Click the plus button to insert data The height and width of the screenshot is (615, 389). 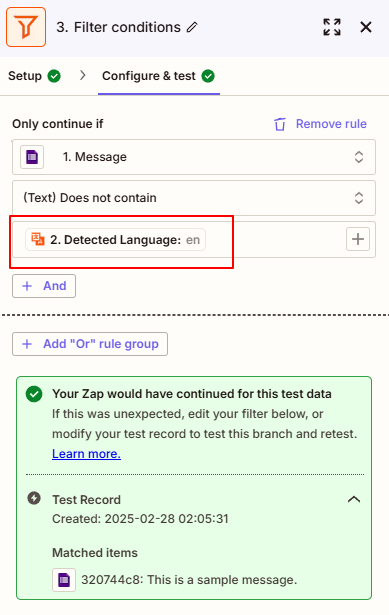click(358, 239)
